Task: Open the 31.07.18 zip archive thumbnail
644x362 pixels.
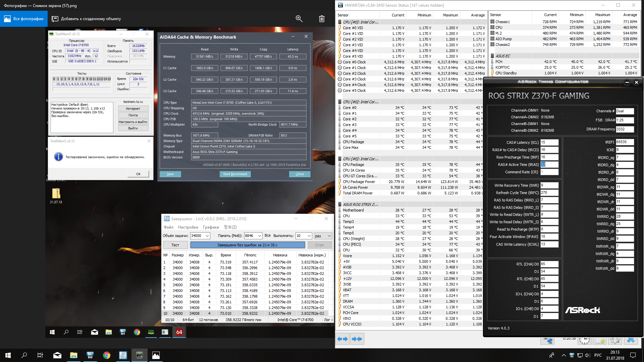Action: pyautogui.click(x=56, y=193)
